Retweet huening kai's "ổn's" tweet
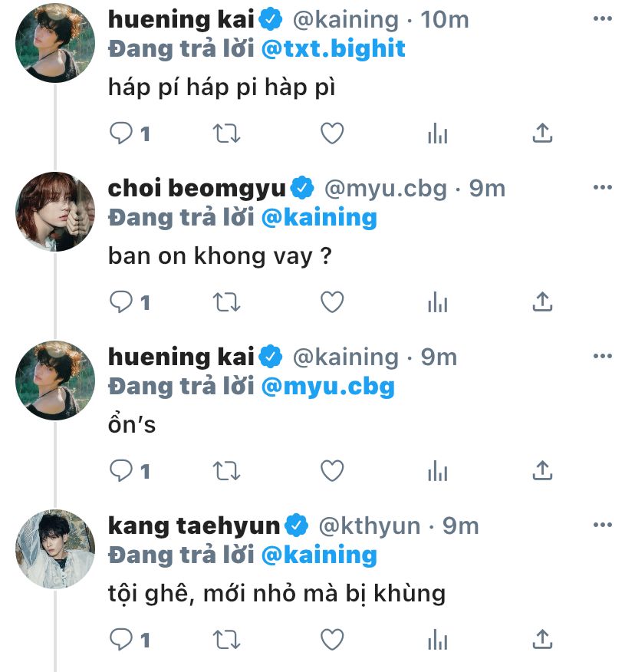Screen dimensions: 635x672 click(225, 470)
